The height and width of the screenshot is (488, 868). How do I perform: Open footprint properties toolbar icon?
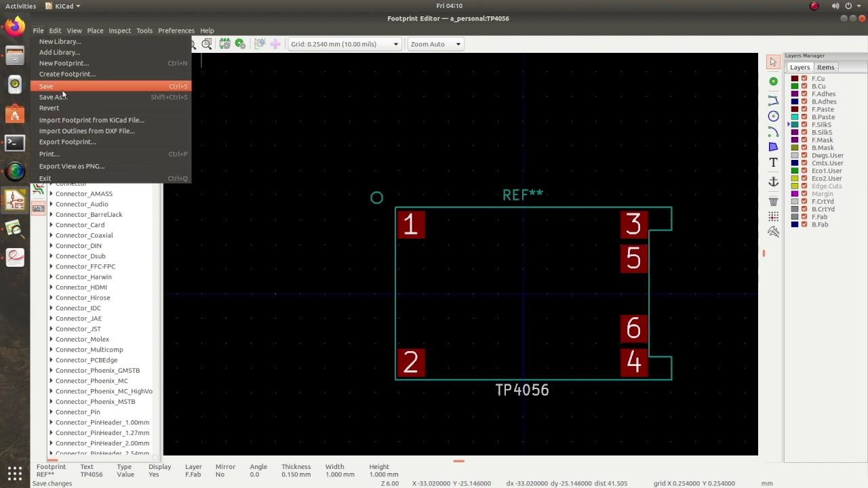pyautogui.click(x=224, y=44)
